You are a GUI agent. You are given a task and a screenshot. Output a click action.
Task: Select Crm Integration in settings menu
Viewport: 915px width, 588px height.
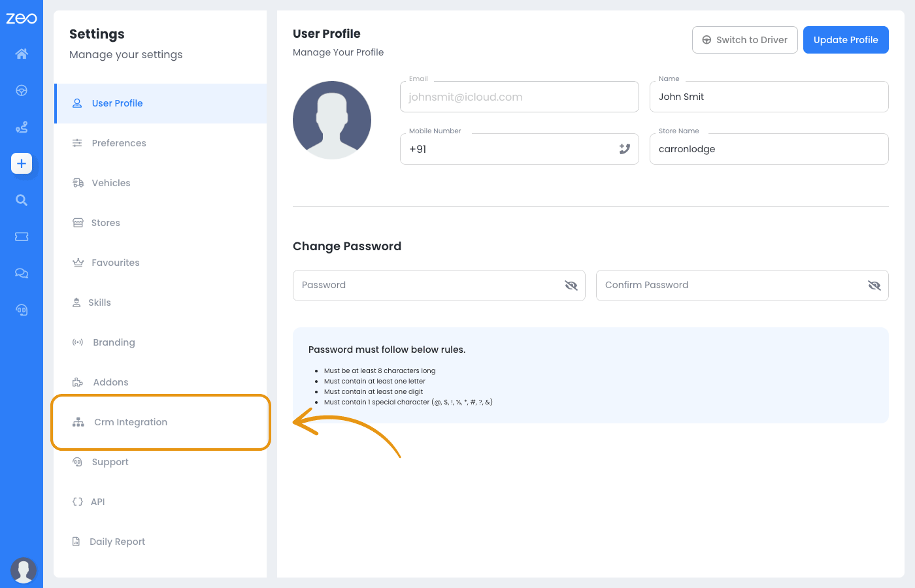pos(130,422)
